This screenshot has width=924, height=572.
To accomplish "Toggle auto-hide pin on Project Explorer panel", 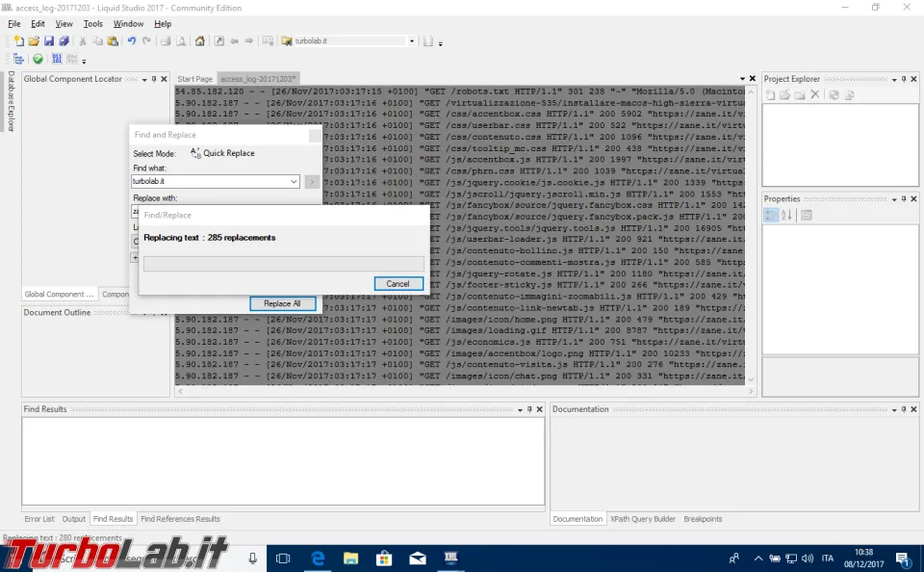I will click(x=904, y=79).
